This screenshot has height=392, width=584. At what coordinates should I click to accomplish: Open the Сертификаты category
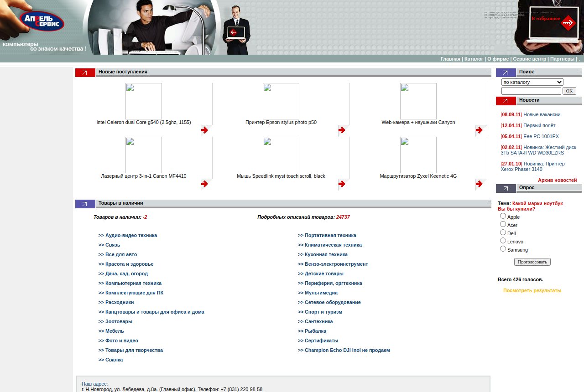pyautogui.click(x=318, y=340)
